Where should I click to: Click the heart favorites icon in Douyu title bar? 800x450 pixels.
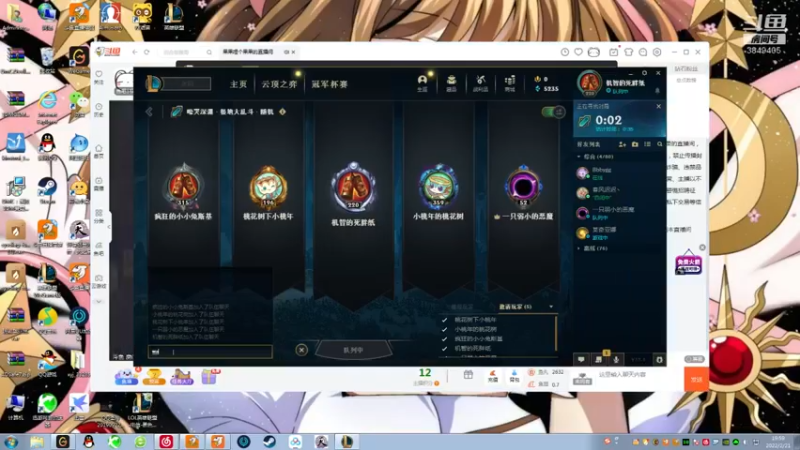pyautogui.click(x=578, y=52)
